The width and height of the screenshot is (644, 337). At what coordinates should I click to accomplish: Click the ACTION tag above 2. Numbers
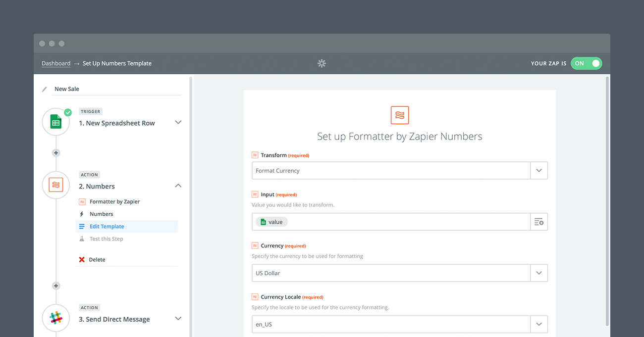click(x=90, y=175)
